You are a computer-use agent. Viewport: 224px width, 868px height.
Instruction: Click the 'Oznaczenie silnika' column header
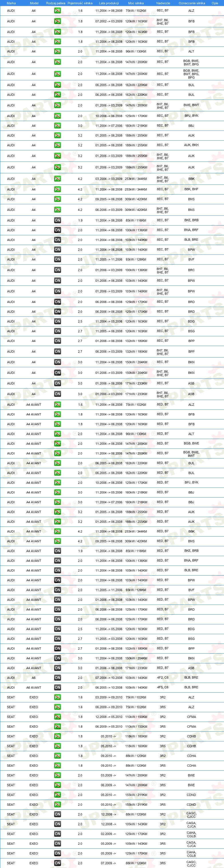pos(192,3)
